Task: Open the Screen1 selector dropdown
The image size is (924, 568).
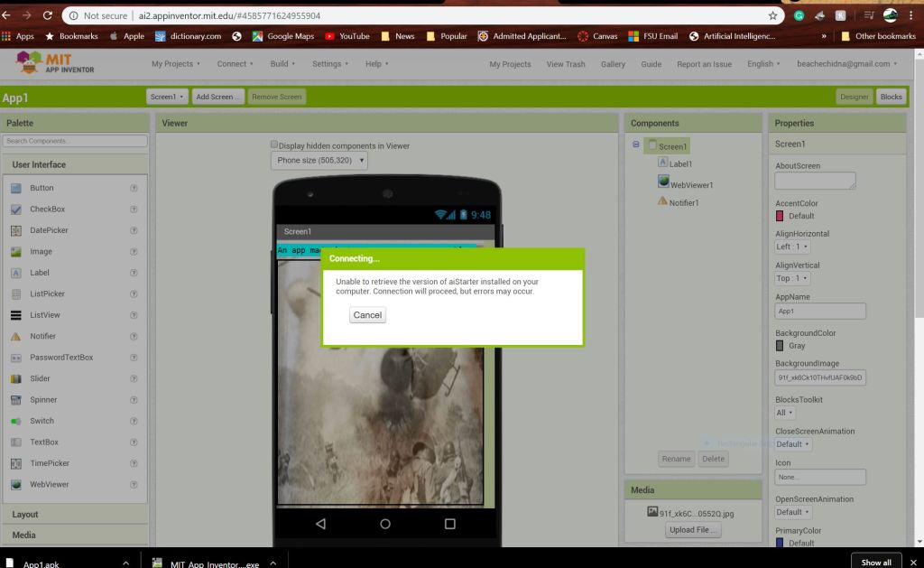Action: tap(167, 97)
